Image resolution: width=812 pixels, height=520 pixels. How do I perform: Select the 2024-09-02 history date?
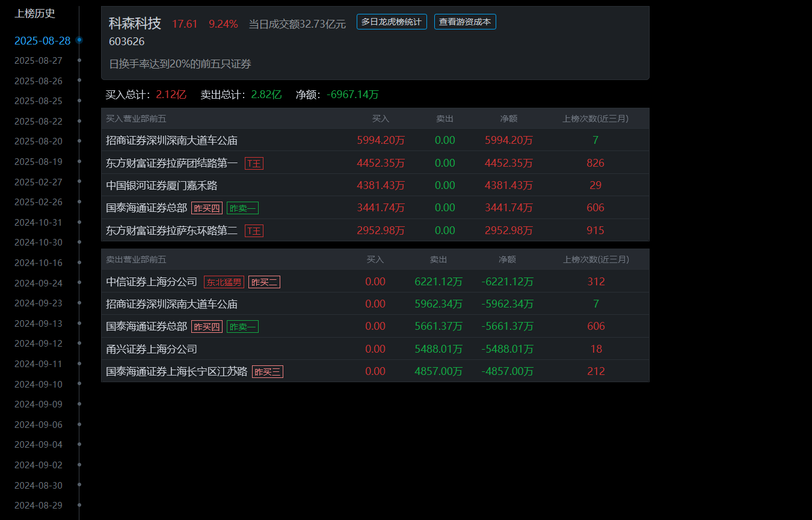[38, 465]
